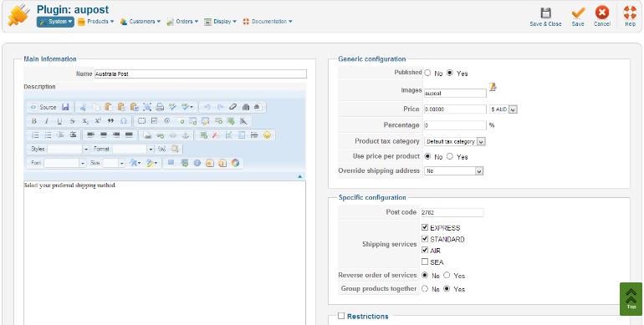The image size is (644, 325).
Task: Insert a block quote
Action: point(110,121)
